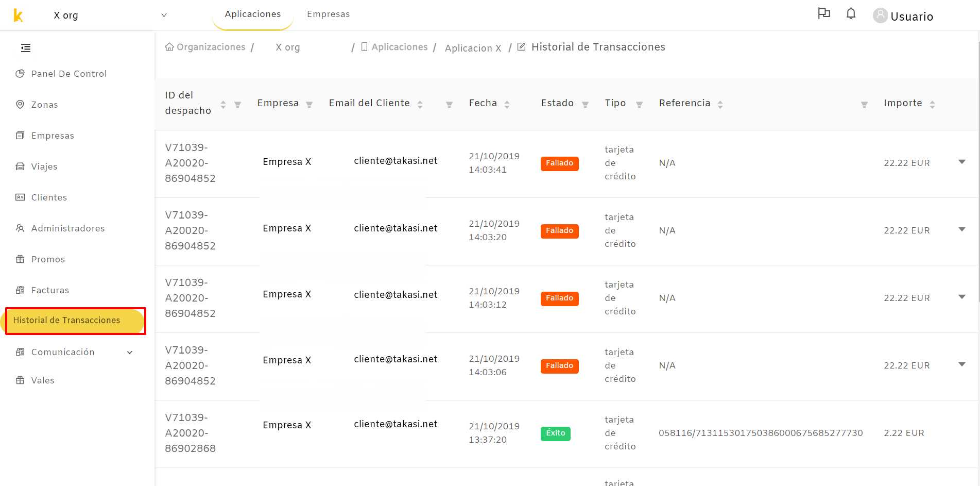Filter the Email del Cliente column

(x=449, y=105)
